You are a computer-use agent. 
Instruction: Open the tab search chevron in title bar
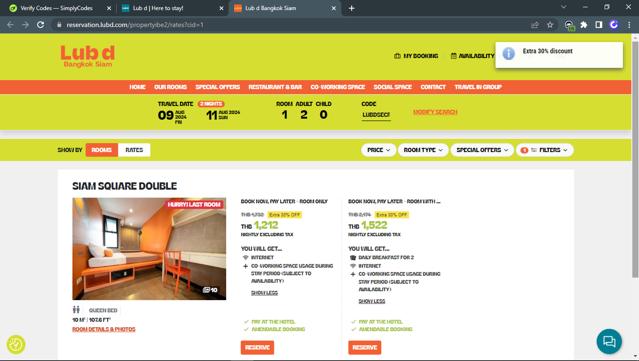[x=564, y=7]
